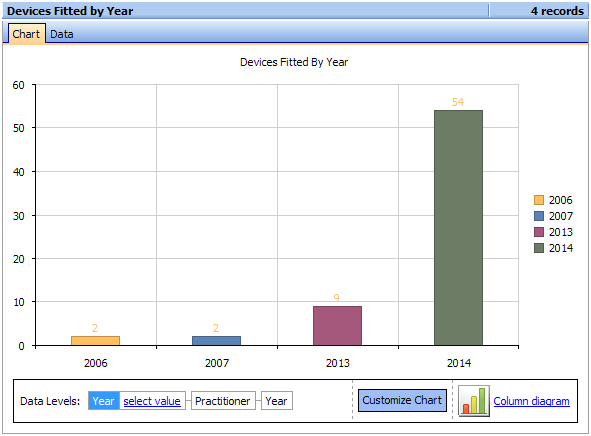Viewport: 591px width, 436px height.
Task: Click the 4 records header text
Action: pos(557,11)
